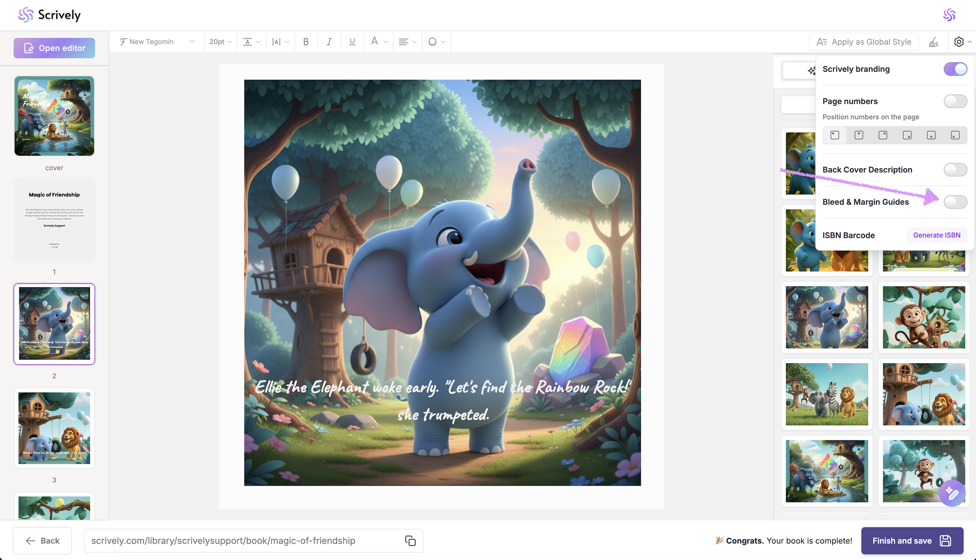Toggle bold text formatting
This screenshot has width=976, height=560.
tap(306, 42)
